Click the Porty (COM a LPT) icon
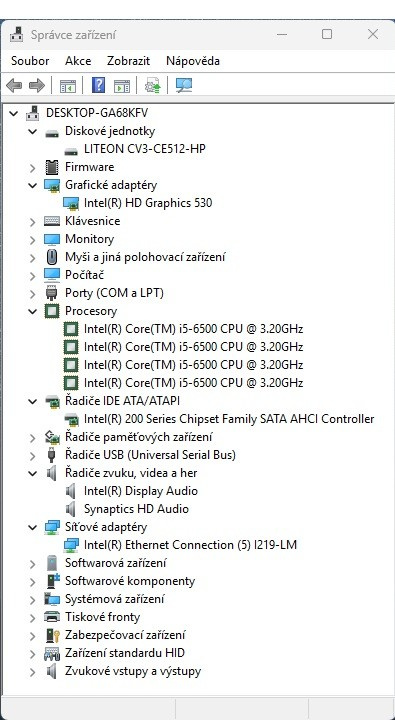Image resolution: width=395 pixels, height=720 pixels. [x=52, y=293]
